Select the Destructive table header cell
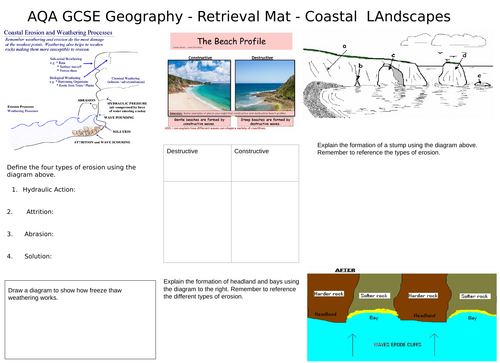This screenshot has height=363, width=500. pos(197,163)
